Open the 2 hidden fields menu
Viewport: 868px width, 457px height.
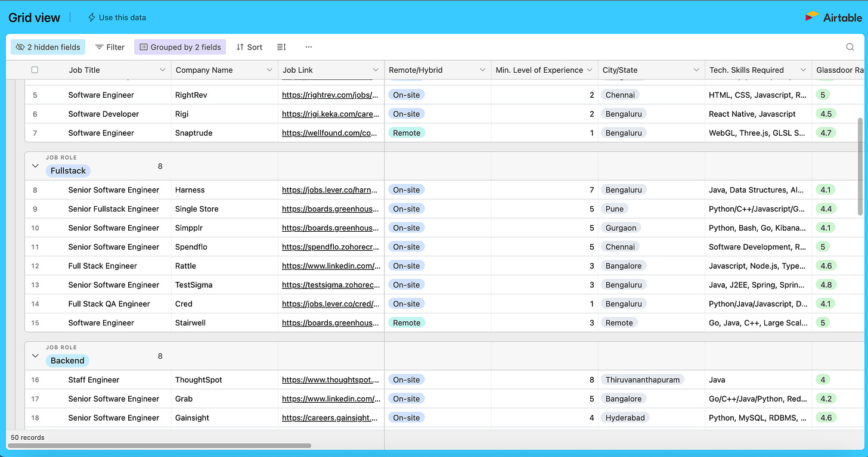click(48, 47)
